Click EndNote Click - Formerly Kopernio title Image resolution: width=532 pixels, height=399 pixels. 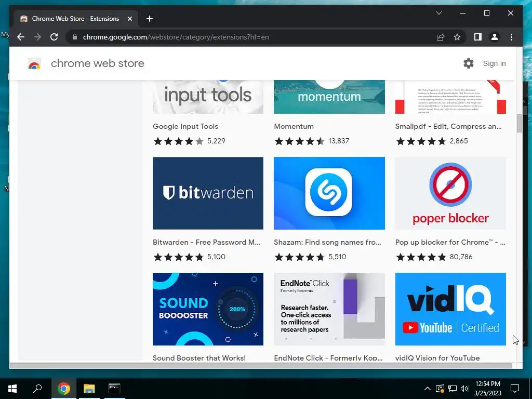pos(328,357)
